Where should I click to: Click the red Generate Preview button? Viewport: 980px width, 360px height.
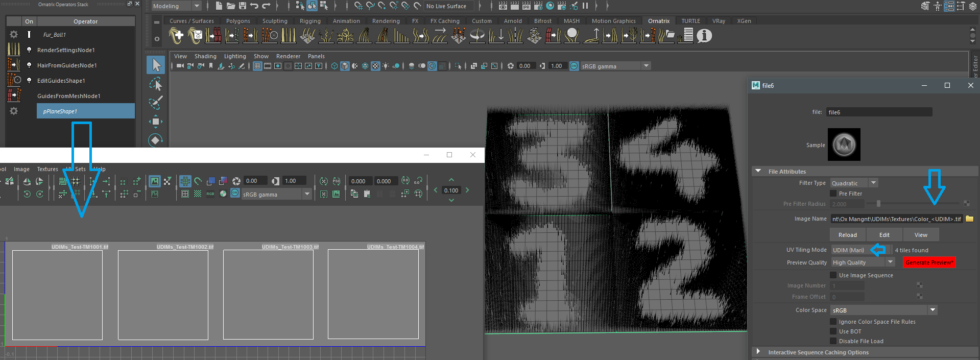[929, 262]
